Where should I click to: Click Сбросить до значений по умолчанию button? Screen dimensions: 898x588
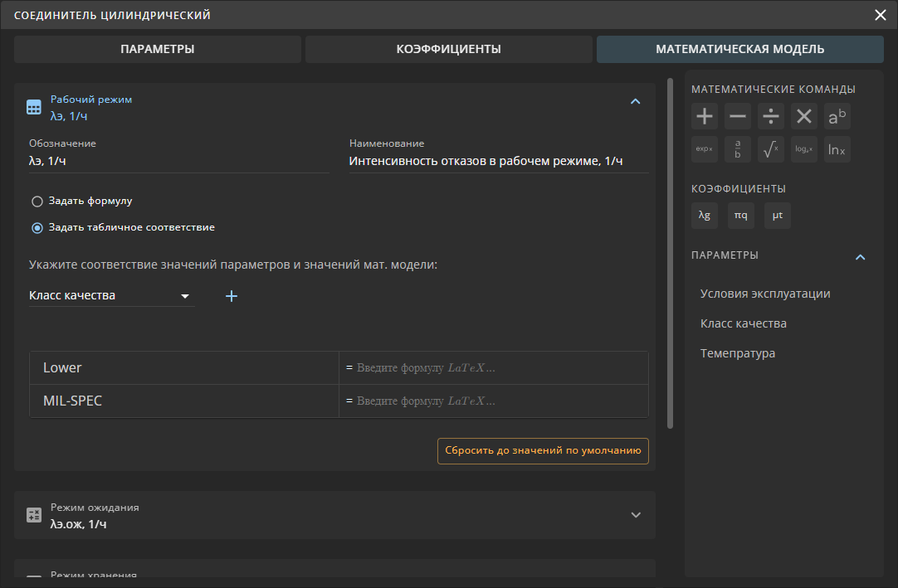(543, 450)
